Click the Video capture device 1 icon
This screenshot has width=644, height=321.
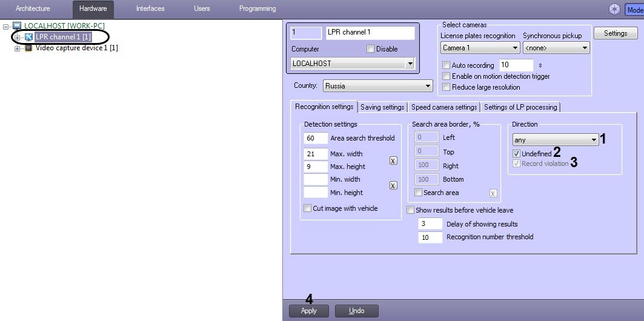tap(28, 48)
